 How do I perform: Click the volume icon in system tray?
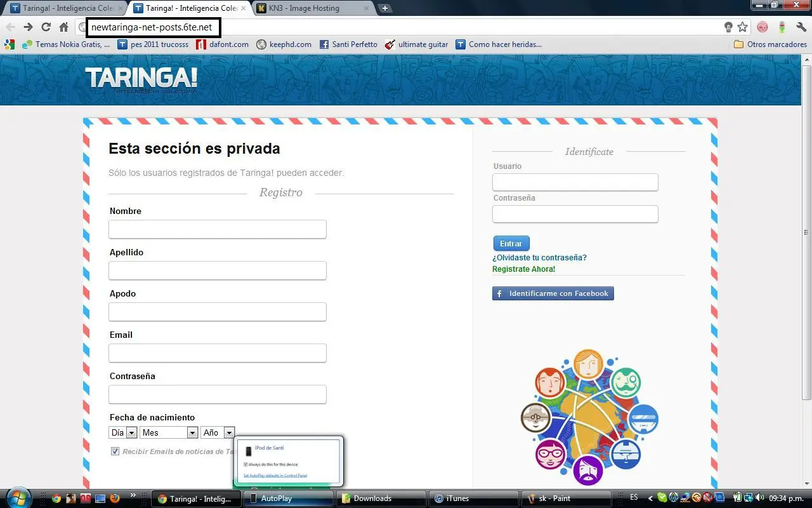(x=761, y=498)
